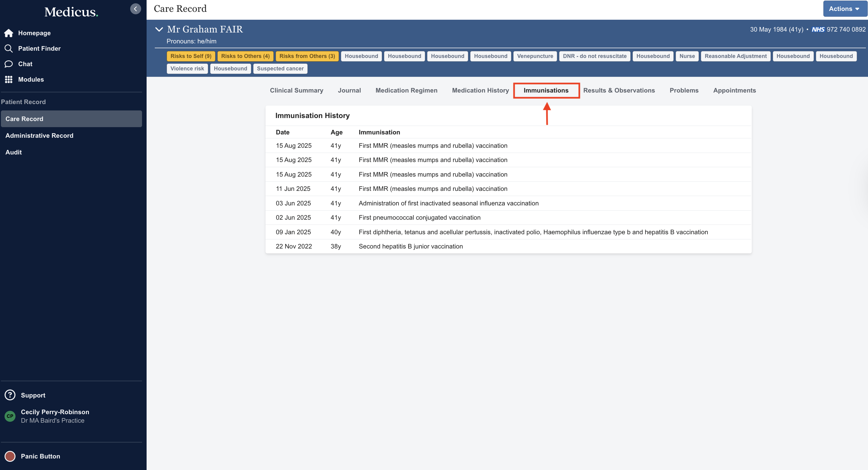Open the Actions dropdown button
The height and width of the screenshot is (470, 868).
point(844,9)
